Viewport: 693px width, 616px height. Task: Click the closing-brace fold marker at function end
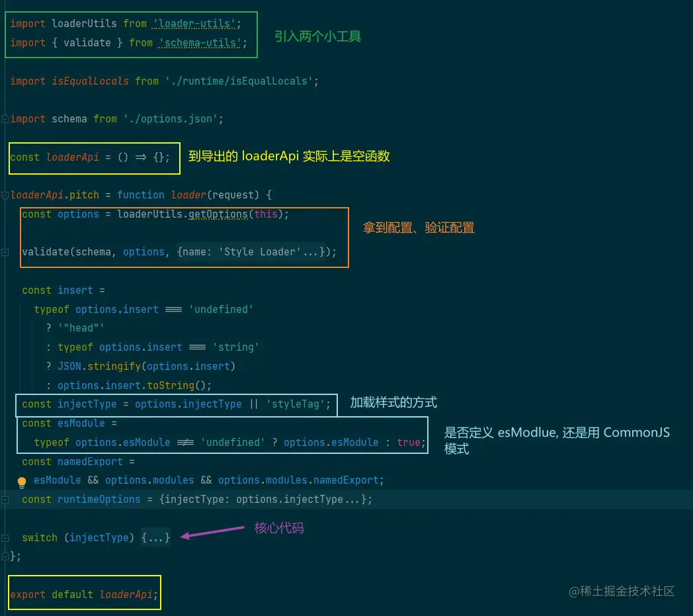pos(5,556)
